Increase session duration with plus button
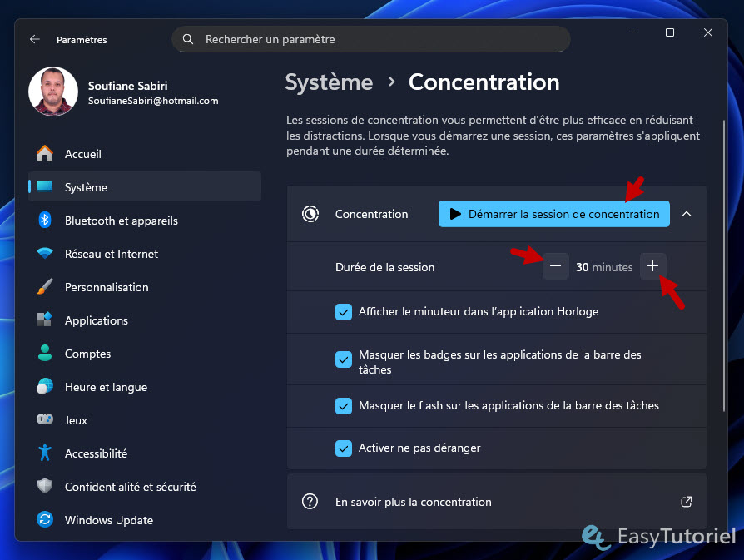The height and width of the screenshot is (560, 744). (652, 266)
